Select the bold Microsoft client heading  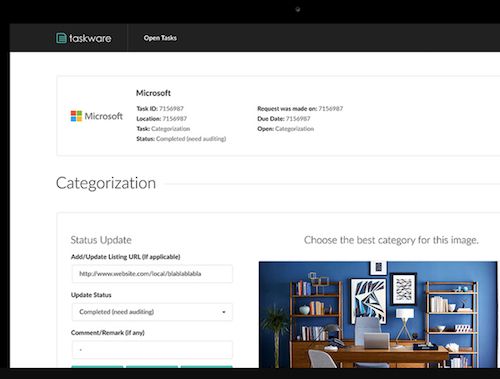pos(153,93)
